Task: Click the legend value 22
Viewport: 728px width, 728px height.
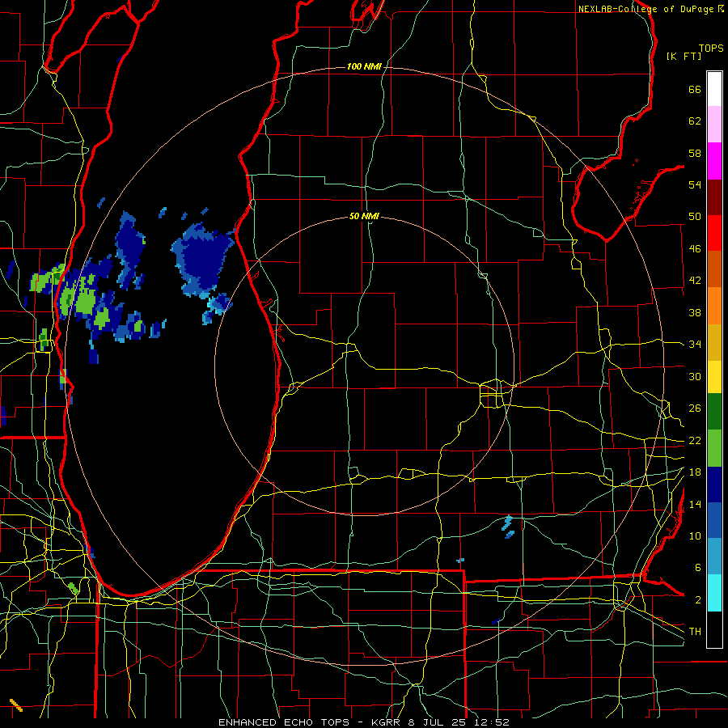Action: click(x=695, y=441)
